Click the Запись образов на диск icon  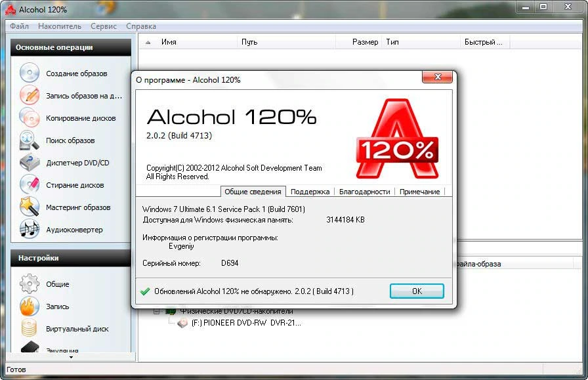(30, 95)
